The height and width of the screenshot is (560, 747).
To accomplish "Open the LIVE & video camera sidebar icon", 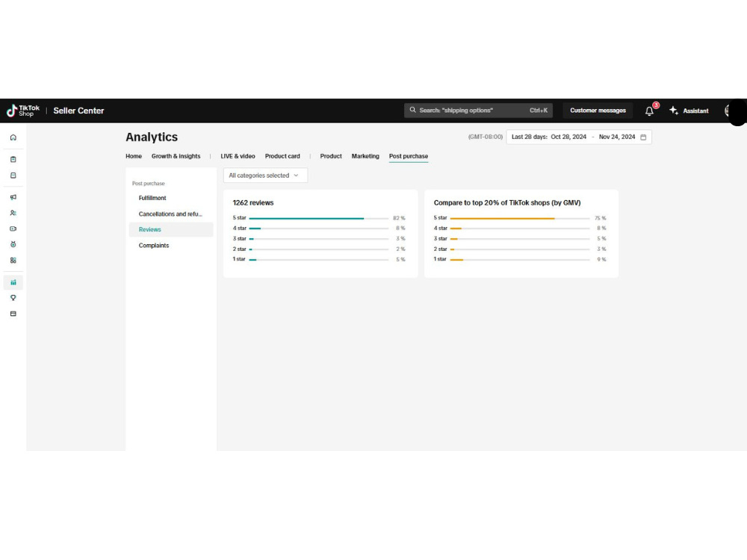I will coord(13,228).
